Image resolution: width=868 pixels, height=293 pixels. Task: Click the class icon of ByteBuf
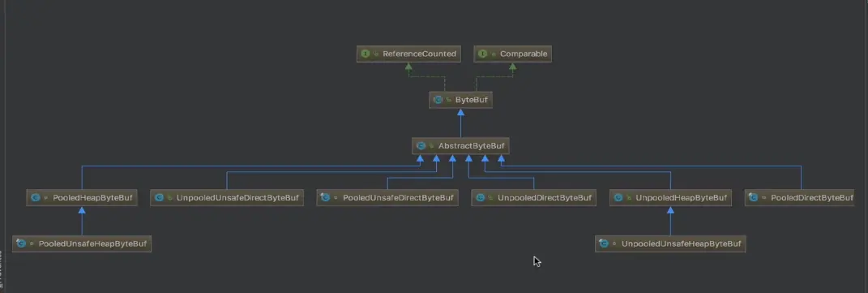(x=438, y=101)
